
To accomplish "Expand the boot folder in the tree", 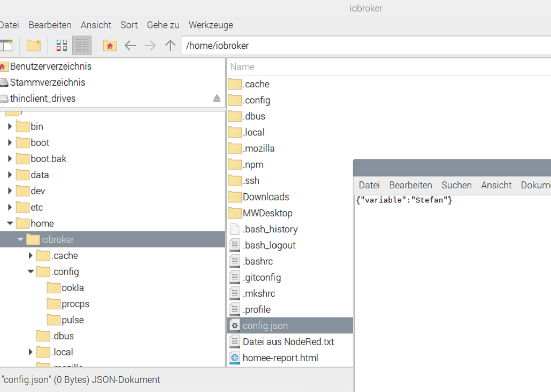I will (x=10, y=142).
